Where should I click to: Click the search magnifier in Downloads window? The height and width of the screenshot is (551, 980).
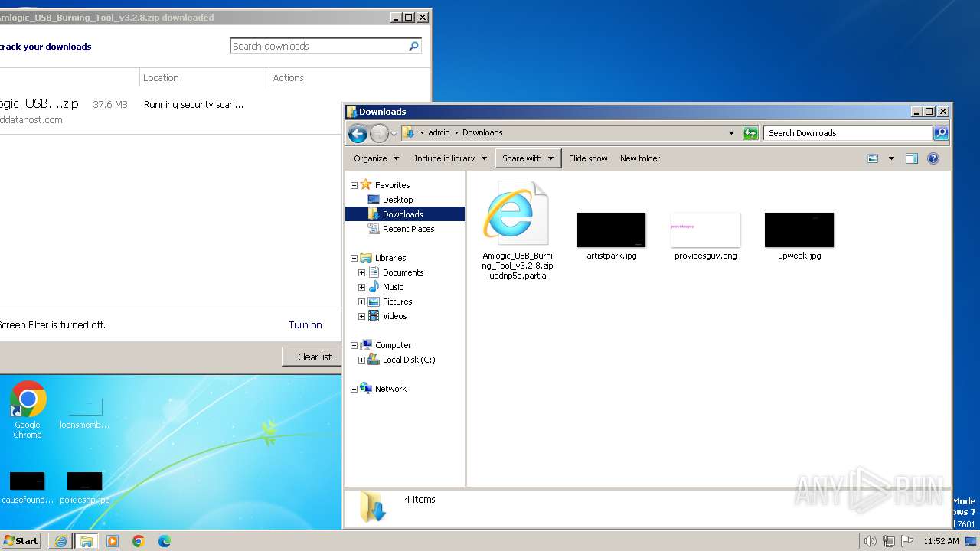click(x=941, y=133)
